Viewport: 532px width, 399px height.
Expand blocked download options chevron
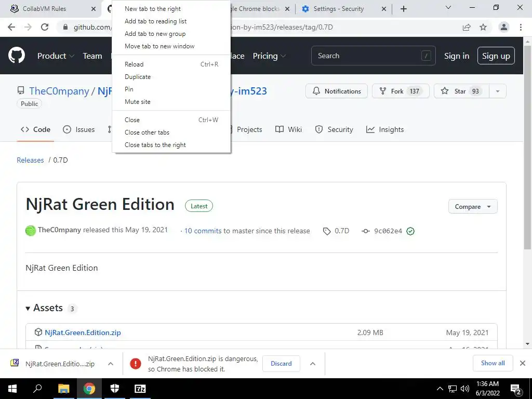(313, 364)
